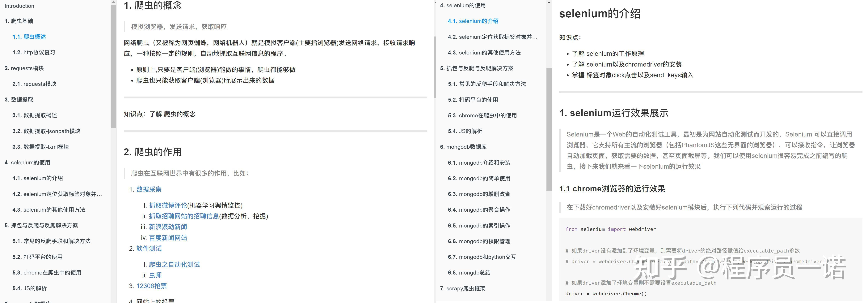This screenshot has height=303, width=868.
Task: Click the right sidebar scroll-up arrow
Action: [549, 2]
